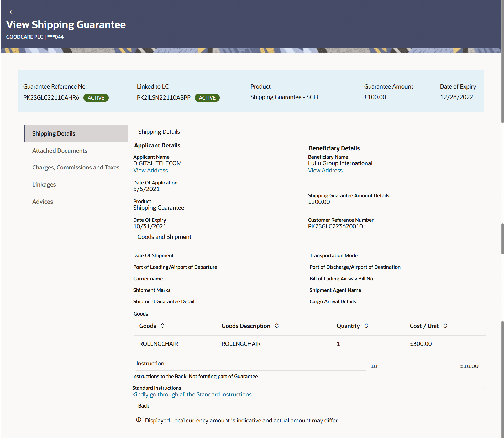Click the ACTIVE badge beside linked LC

[207, 98]
